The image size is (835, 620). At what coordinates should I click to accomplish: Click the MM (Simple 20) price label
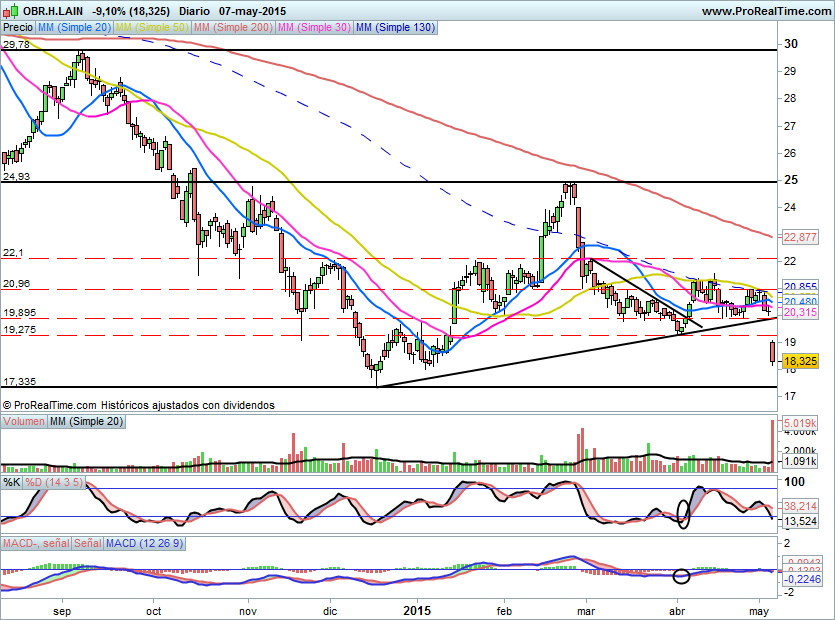76,29
